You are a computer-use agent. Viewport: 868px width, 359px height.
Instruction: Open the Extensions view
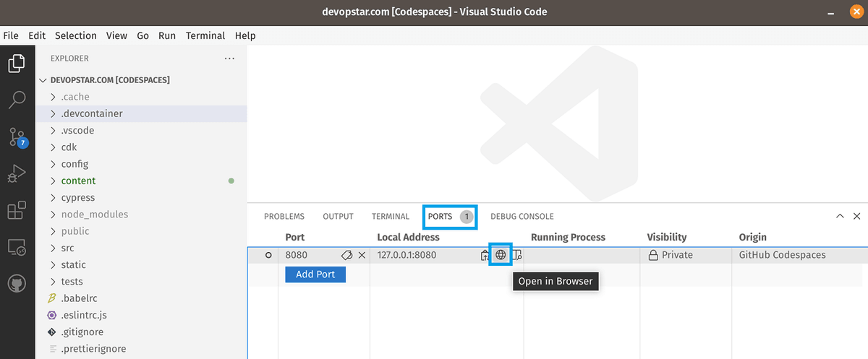coord(17,211)
